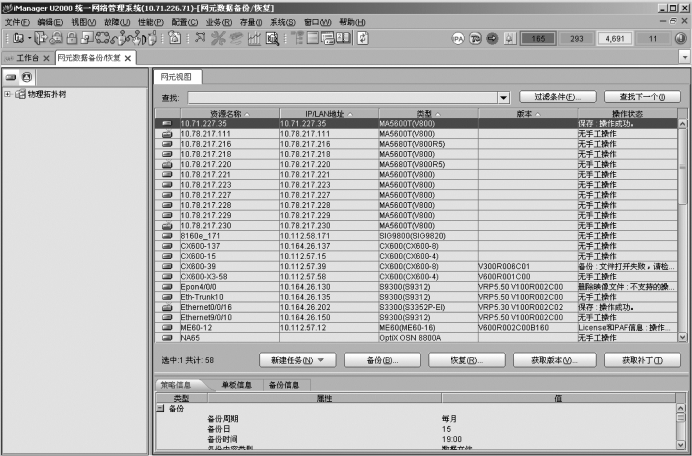Click the down arrow of the device table scrollbar
The height and width of the screenshot is (456, 692).
coord(682,337)
